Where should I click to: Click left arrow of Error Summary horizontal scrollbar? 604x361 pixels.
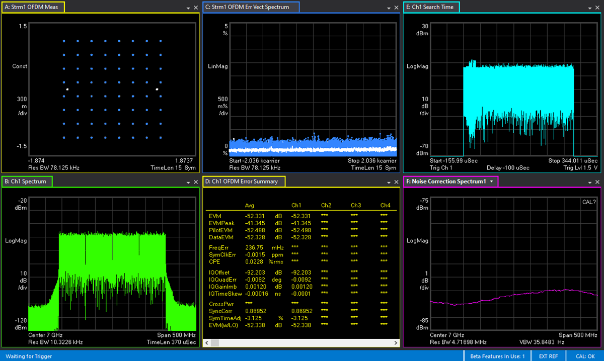pos(207,343)
